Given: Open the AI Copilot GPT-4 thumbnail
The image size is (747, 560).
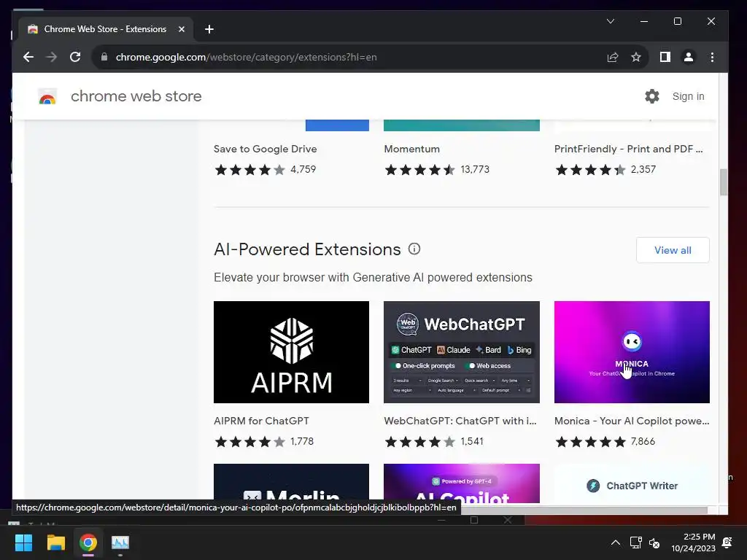Looking at the screenshot, I should click(x=462, y=483).
